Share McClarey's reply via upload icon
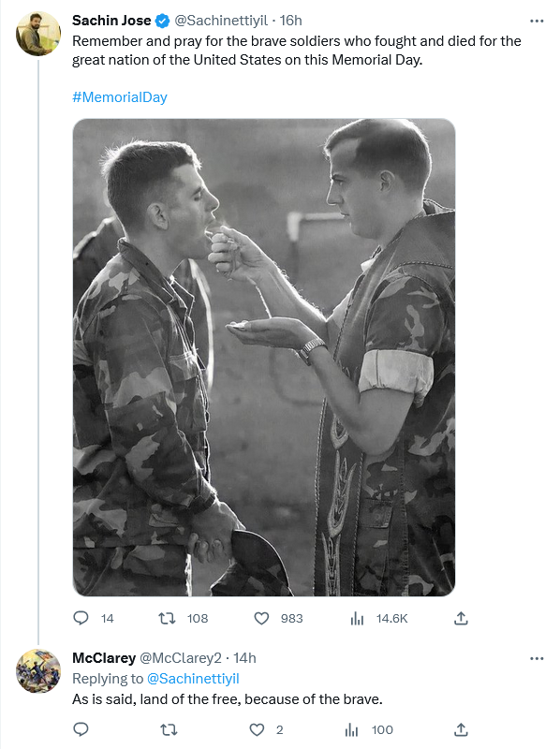The image size is (560, 749). pyautogui.click(x=461, y=729)
